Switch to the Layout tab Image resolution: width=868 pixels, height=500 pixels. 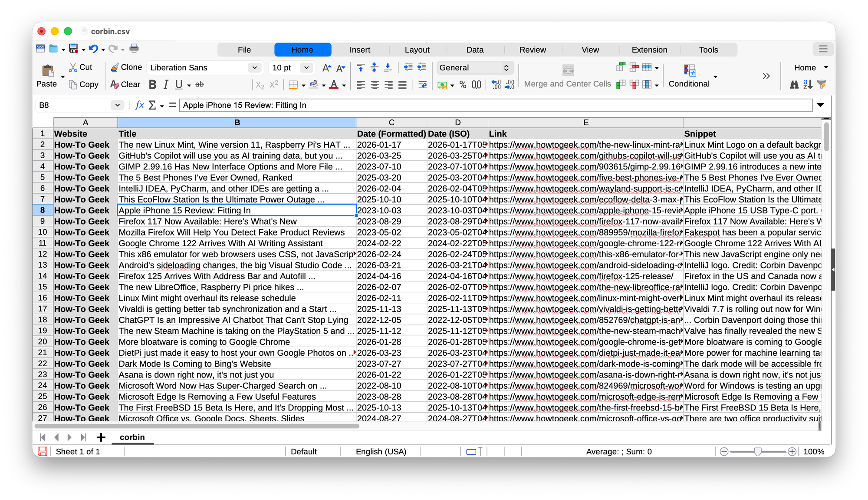[x=417, y=50]
